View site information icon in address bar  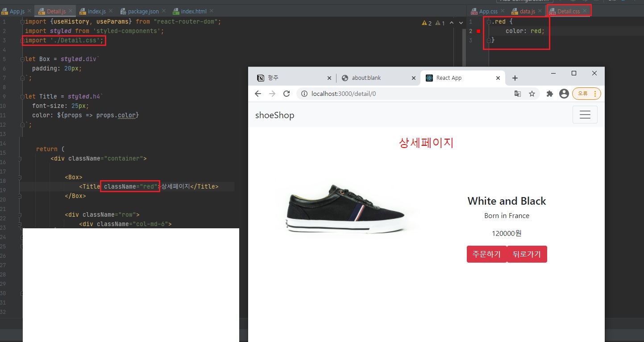click(304, 94)
